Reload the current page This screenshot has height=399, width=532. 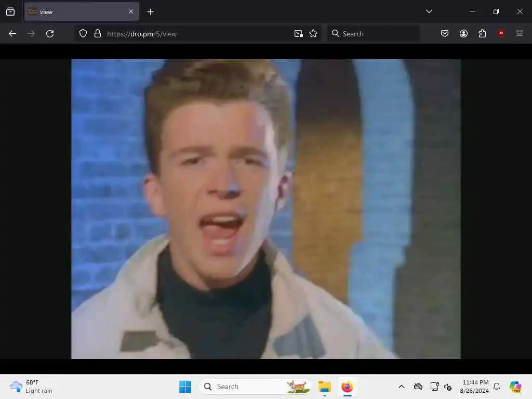(50, 34)
